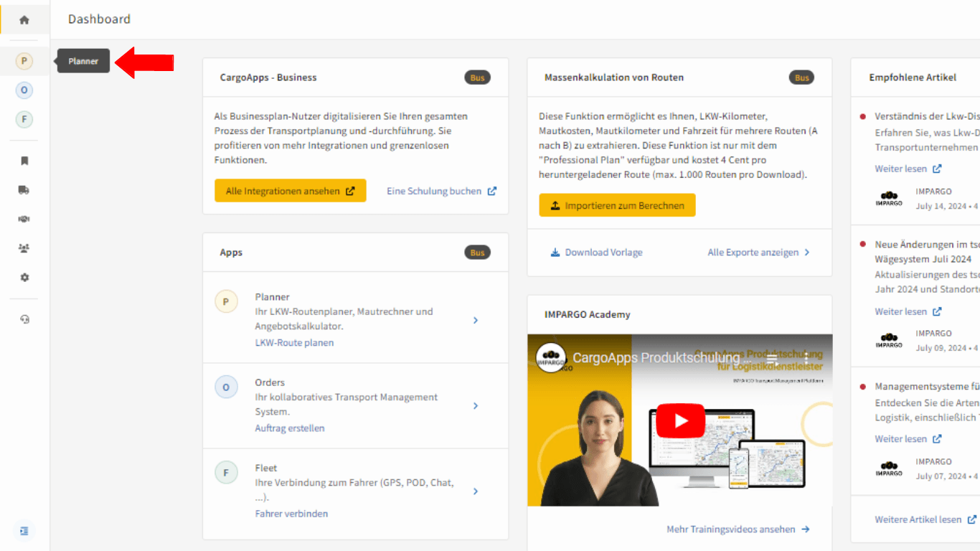Open Alle Exporte anzeigen link
The height and width of the screenshot is (551, 980).
click(x=759, y=253)
